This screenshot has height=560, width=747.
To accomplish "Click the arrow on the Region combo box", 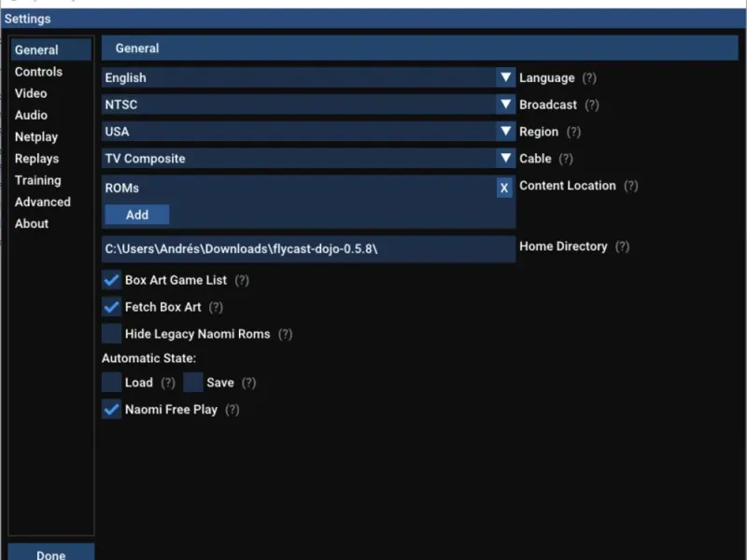I will (x=505, y=132).
